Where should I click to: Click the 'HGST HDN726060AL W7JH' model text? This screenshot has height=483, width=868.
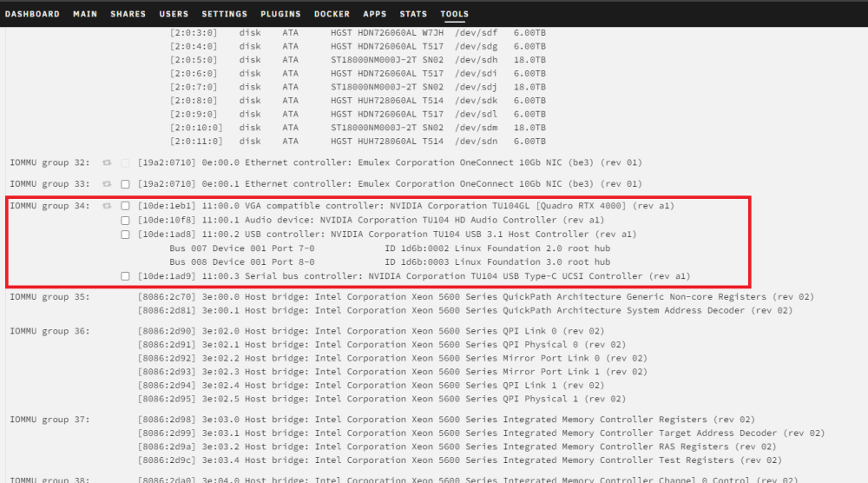[x=387, y=33]
